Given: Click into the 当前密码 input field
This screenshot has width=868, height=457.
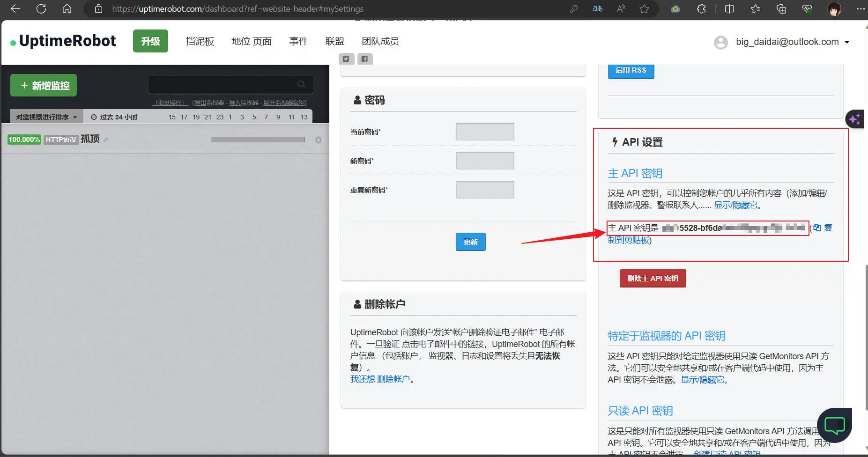Looking at the screenshot, I should pyautogui.click(x=485, y=132).
